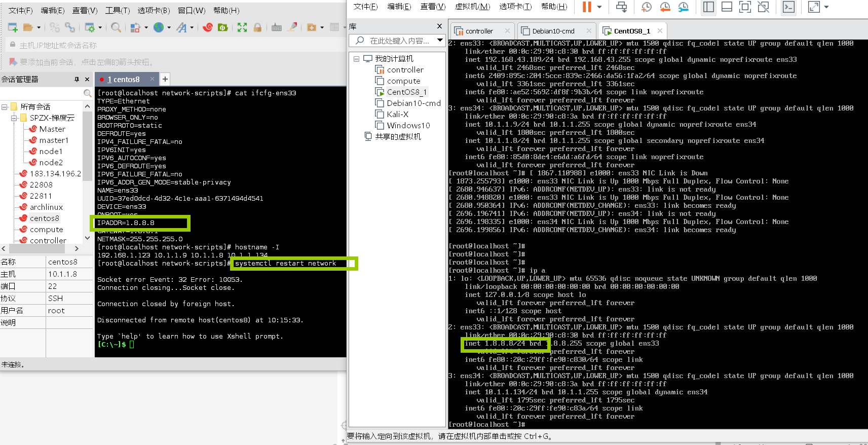
Task: Collapse the SPZX-棒度云 folder node
Action: 14,118
